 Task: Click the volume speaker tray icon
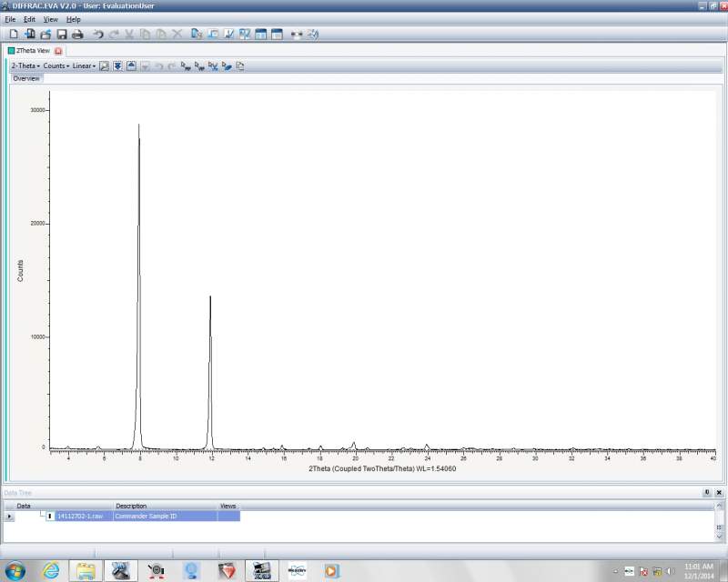670,571
